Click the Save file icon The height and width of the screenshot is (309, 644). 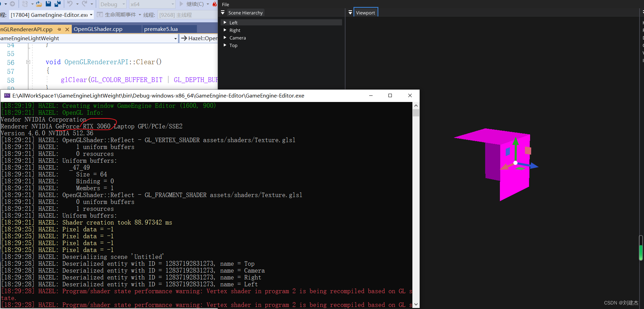pyautogui.click(x=48, y=4)
